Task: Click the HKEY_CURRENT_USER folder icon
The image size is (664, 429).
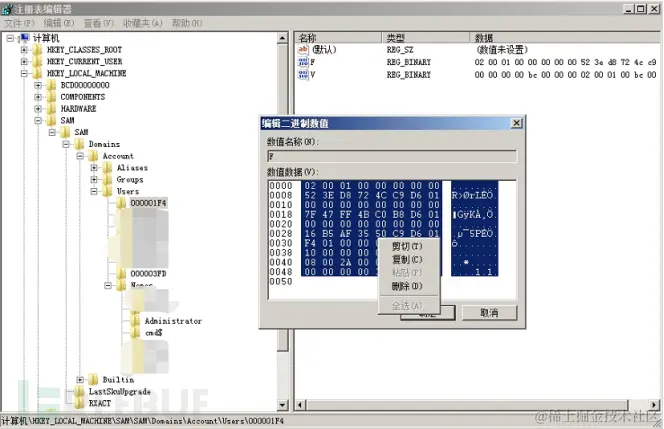Action: 38,62
